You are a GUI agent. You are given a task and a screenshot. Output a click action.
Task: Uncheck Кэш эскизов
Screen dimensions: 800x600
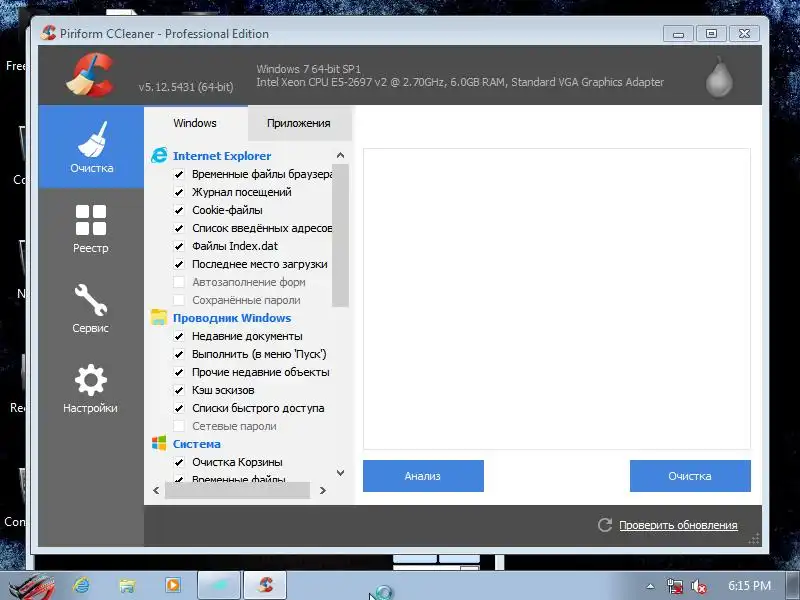coord(179,390)
